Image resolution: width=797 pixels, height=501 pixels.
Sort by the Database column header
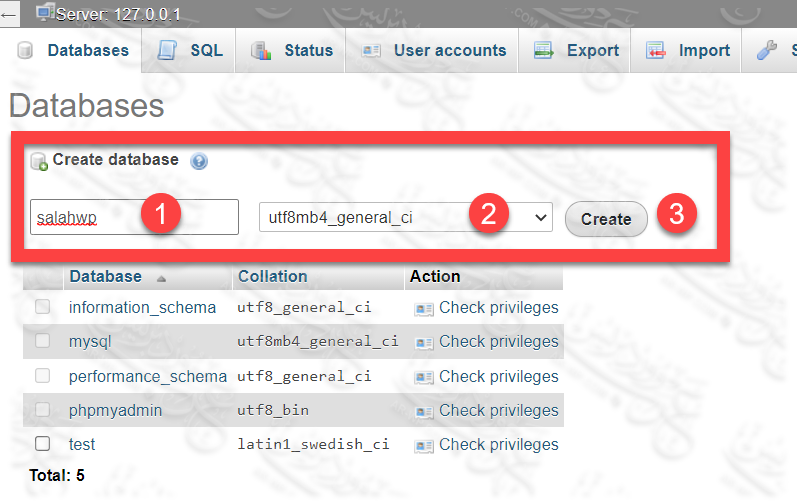click(105, 276)
